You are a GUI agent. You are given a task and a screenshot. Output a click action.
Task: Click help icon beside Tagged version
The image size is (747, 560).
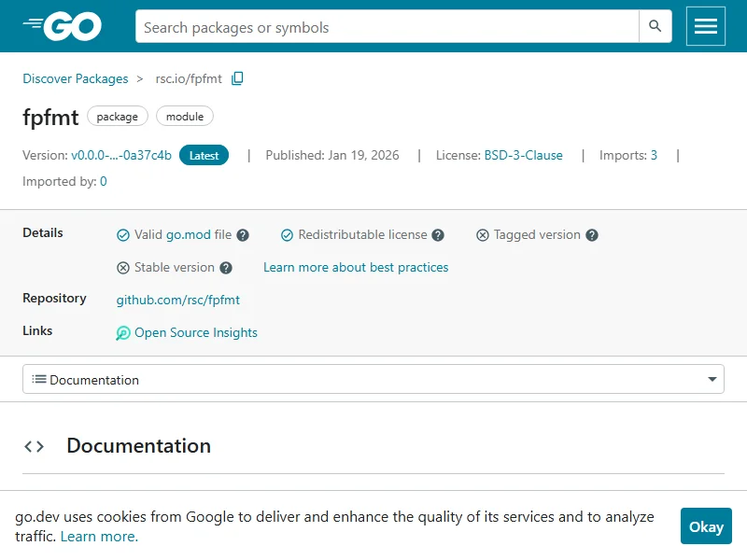click(x=592, y=235)
